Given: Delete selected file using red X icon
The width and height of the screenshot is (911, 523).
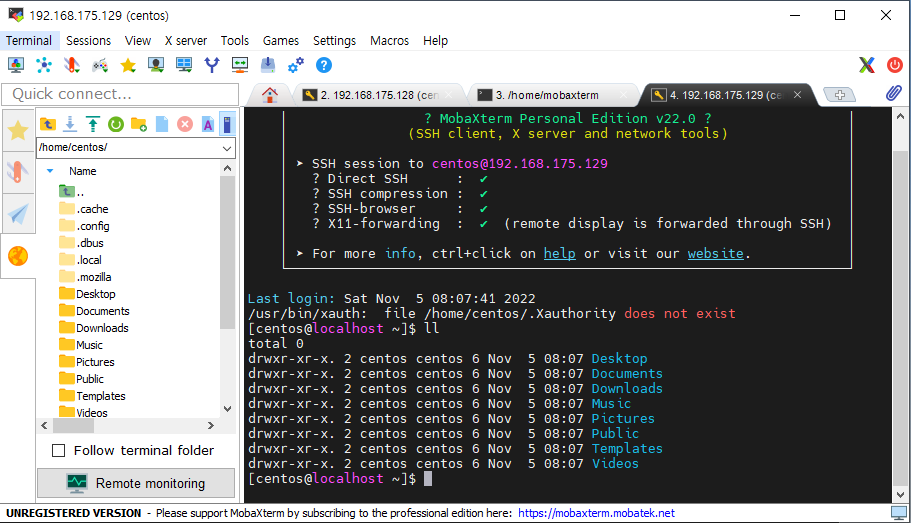Looking at the screenshot, I should click(185, 124).
